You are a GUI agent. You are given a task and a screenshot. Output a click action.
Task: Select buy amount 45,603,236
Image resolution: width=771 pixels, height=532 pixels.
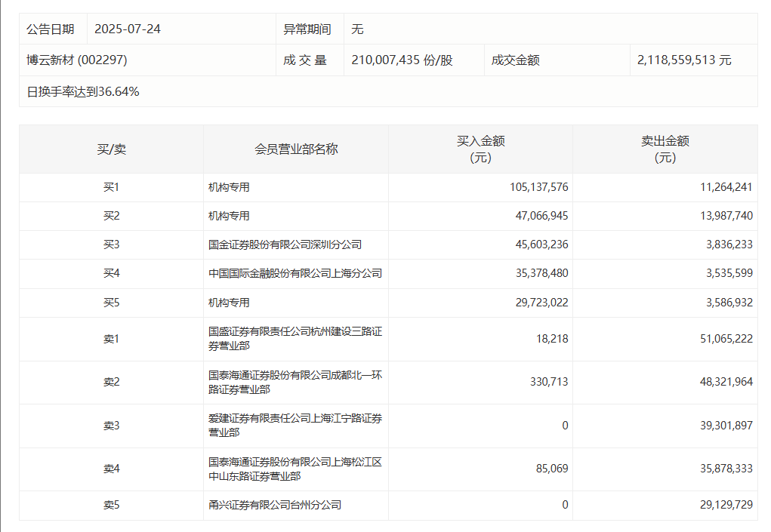(x=541, y=244)
